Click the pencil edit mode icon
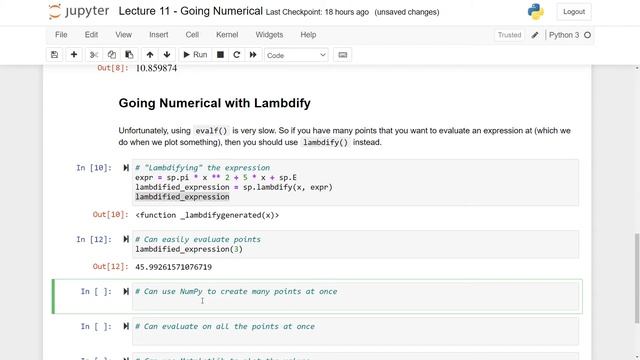 click(535, 35)
